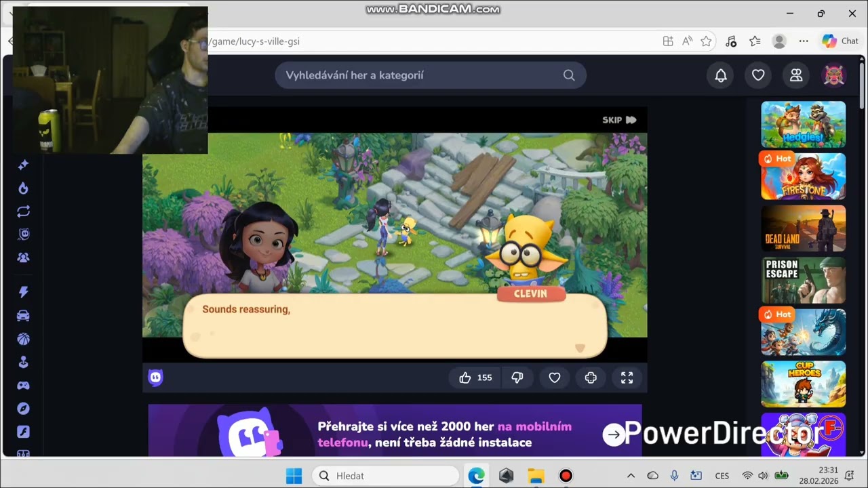Open Copilot Chat button

[840, 41]
